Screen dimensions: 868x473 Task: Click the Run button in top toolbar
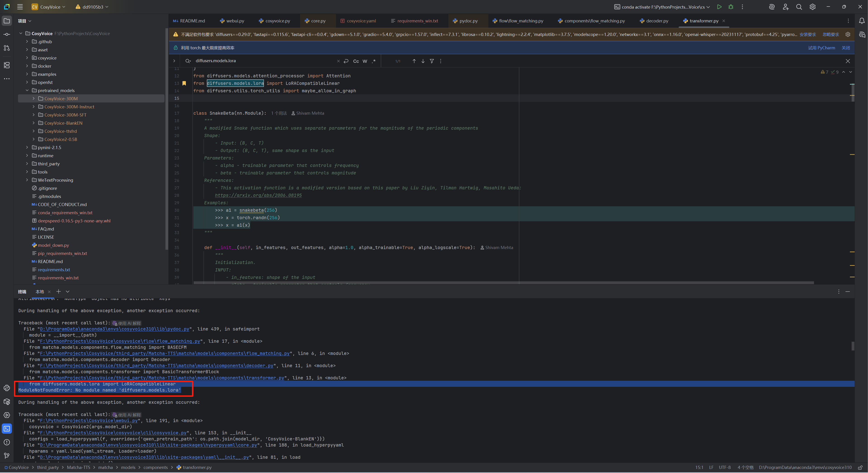719,7
